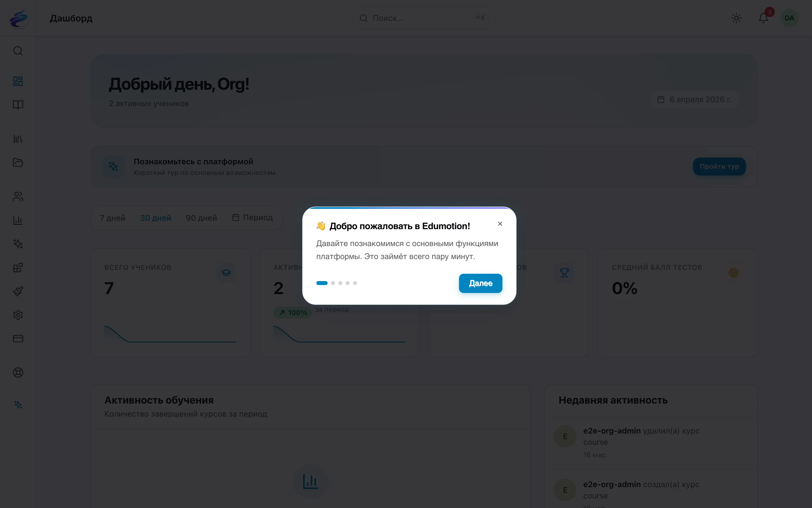The height and width of the screenshot is (508, 812).
Task: Click the second tour step dot
Action: tap(333, 283)
